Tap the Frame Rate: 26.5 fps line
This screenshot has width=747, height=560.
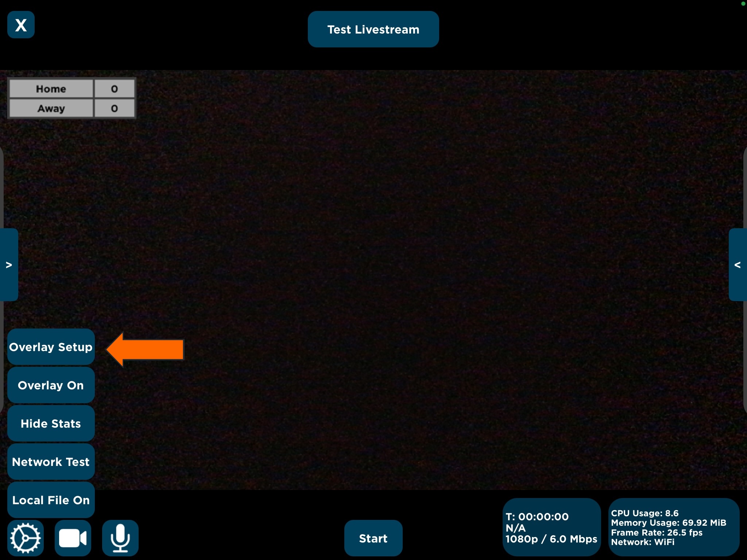click(657, 533)
